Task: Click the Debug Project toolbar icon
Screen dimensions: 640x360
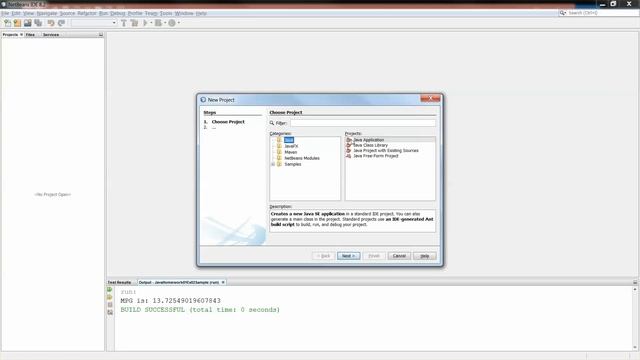Action: pos(158,23)
